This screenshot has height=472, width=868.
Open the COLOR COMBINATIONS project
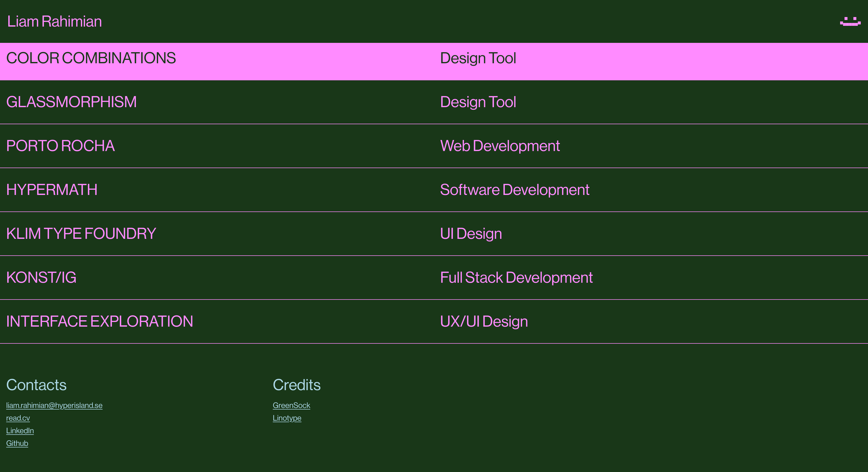(91, 58)
